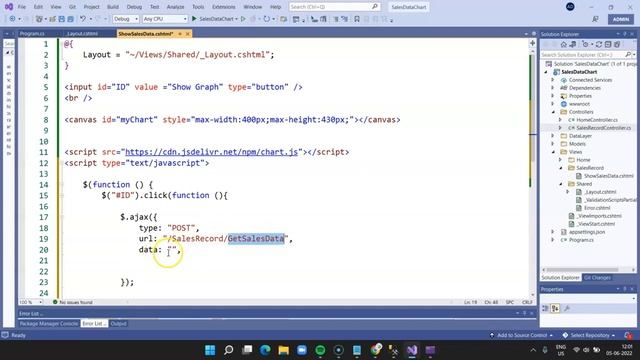Open chart.js CDN link in code
This screenshot has width=640, height=360.
(x=211, y=152)
